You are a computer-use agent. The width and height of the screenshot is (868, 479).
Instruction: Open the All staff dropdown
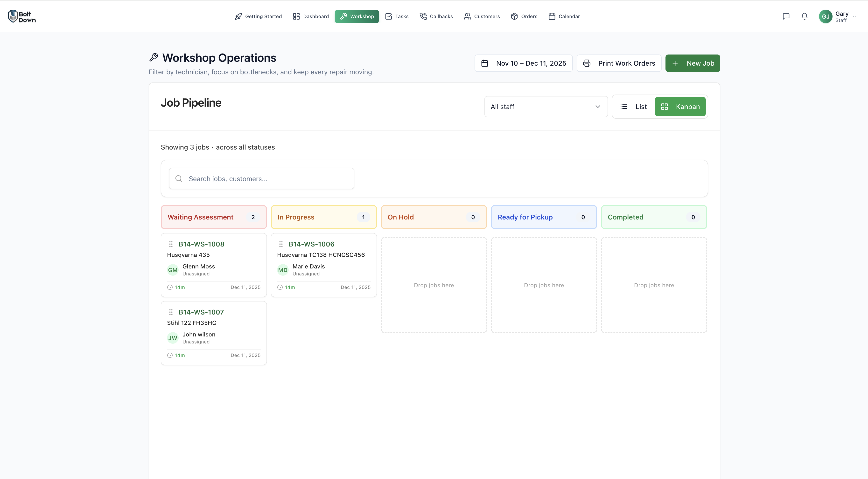click(x=546, y=106)
